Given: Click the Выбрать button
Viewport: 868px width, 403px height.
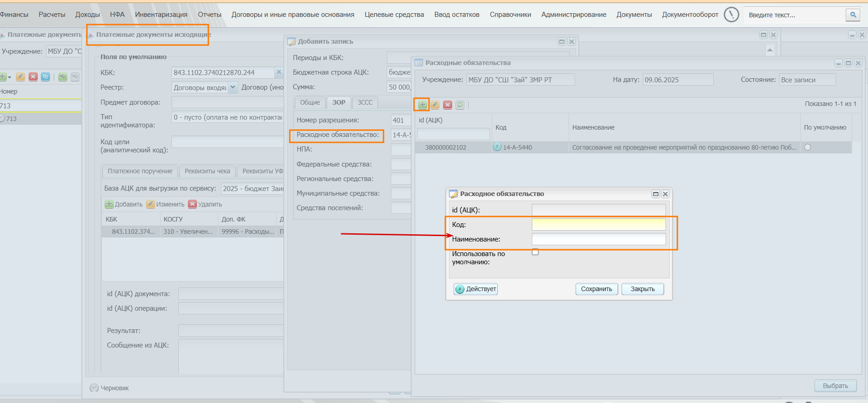Looking at the screenshot, I should click(x=835, y=386).
